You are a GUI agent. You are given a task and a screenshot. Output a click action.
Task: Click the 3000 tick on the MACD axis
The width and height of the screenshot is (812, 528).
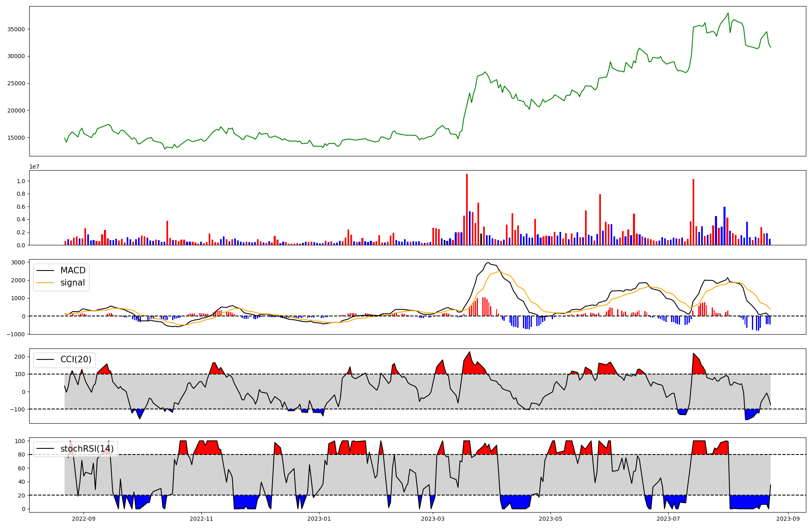[x=17, y=262]
